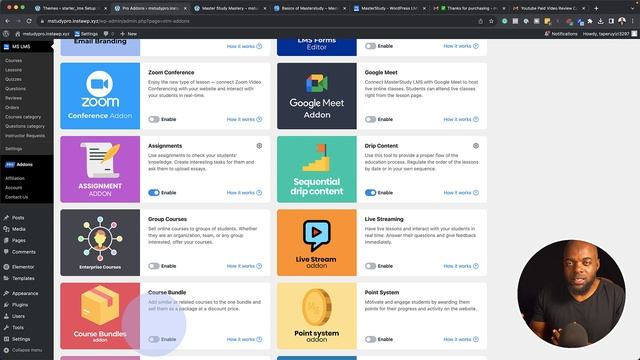Screen dimensions: 640x360
Task: Click the Live Stream addon thumbnail
Action: coord(317,242)
